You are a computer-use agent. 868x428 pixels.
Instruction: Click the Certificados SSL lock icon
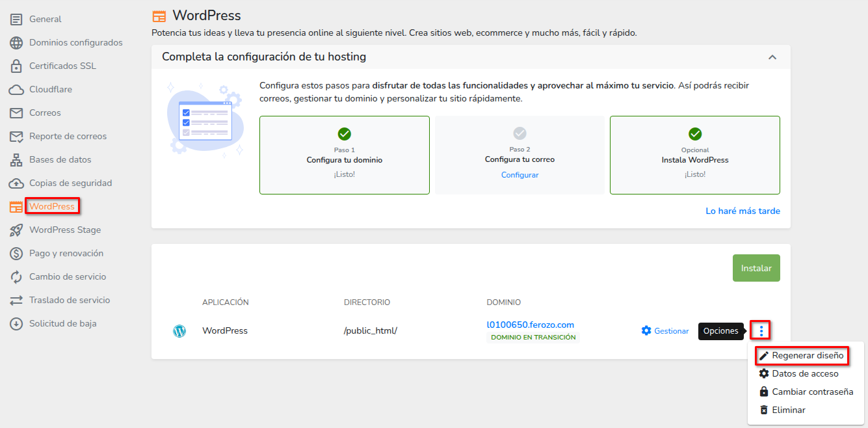[16, 66]
